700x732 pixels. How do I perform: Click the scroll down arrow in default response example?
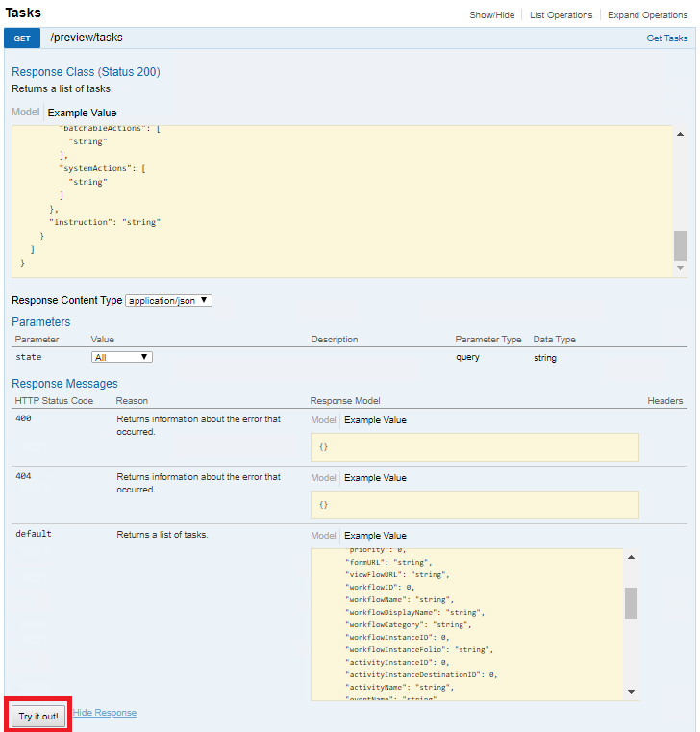point(631,691)
